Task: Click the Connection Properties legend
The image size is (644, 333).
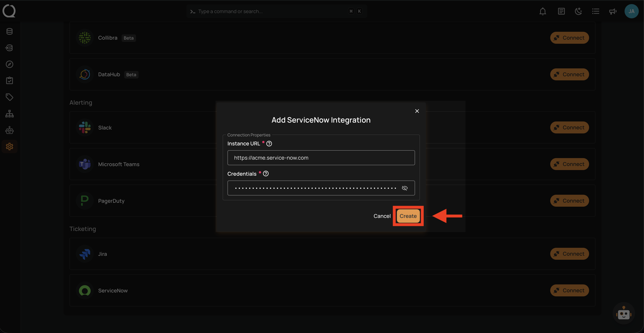Action: pos(249,135)
